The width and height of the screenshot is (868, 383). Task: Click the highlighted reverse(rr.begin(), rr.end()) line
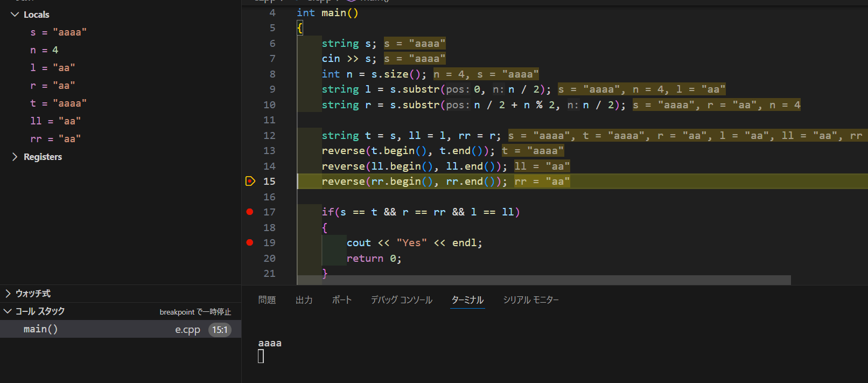[x=415, y=182]
